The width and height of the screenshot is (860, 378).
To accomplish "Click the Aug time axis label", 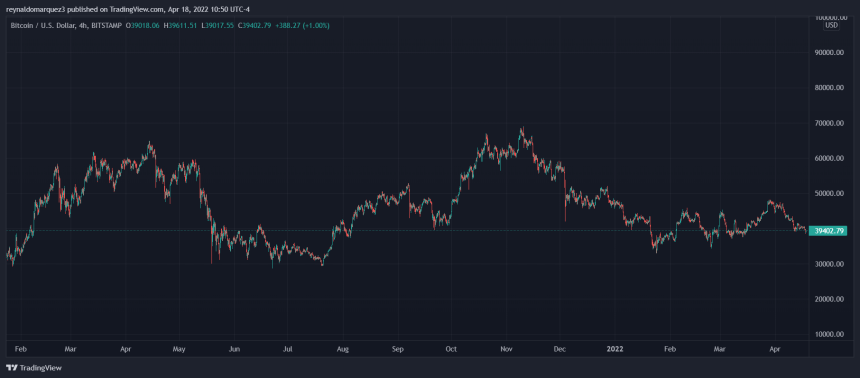I will point(343,348).
